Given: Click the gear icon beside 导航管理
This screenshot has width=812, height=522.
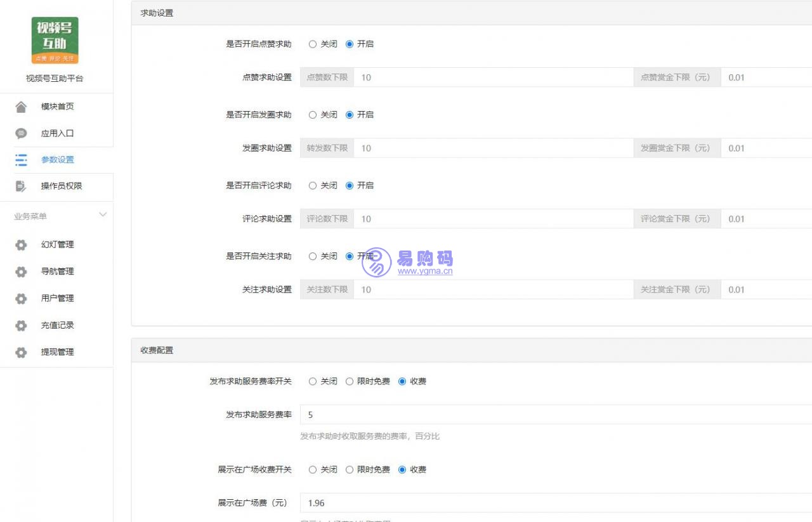Looking at the screenshot, I should click(21, 271).
